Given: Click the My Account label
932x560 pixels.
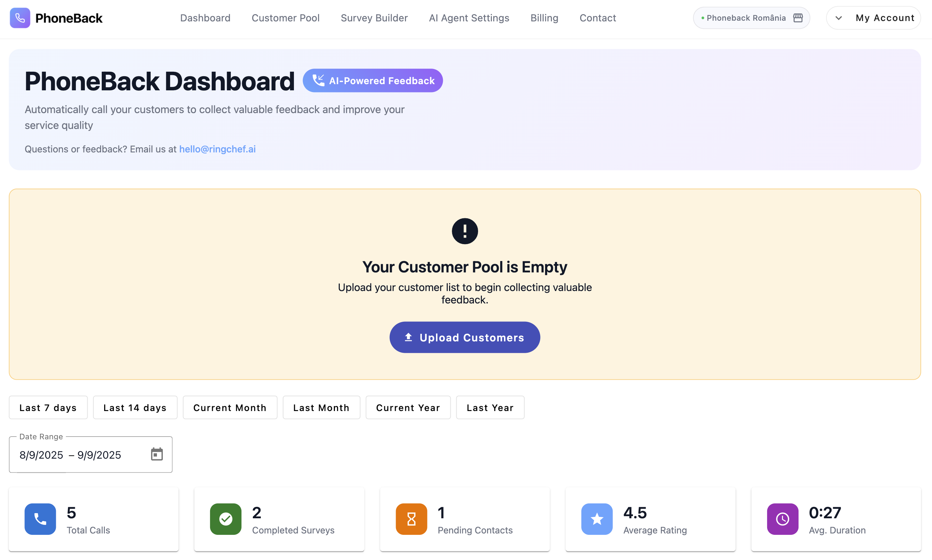Looking at the screenshot, I should point(885,18).
